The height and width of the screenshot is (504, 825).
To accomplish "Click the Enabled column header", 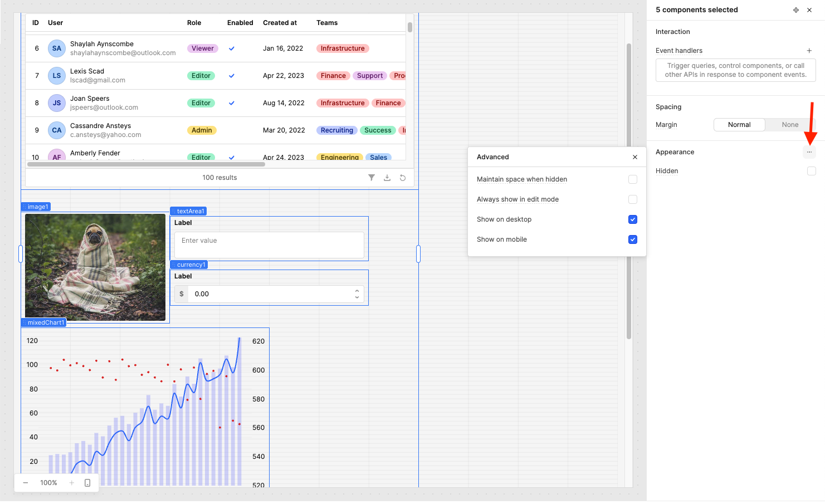I will tap(240, 23).
